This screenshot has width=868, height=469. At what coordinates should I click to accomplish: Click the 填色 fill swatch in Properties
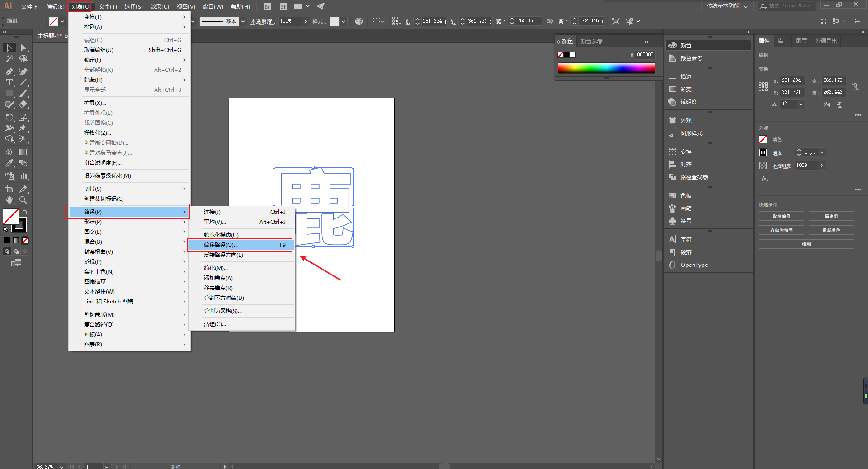[x=763, y=139]
